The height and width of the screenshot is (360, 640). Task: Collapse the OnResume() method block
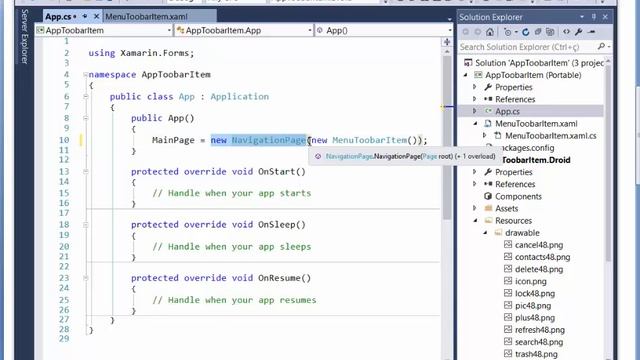(85, 278)
